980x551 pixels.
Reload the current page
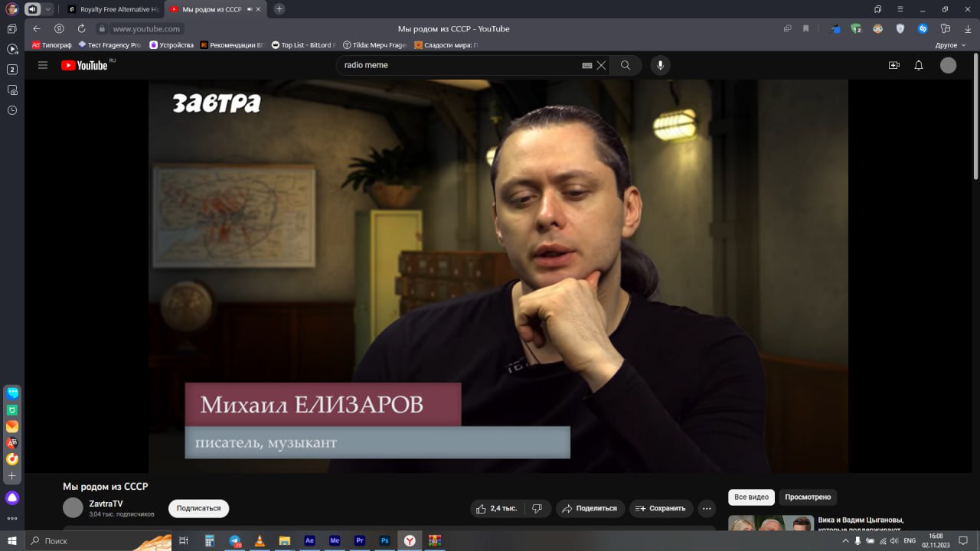point(81,29)
